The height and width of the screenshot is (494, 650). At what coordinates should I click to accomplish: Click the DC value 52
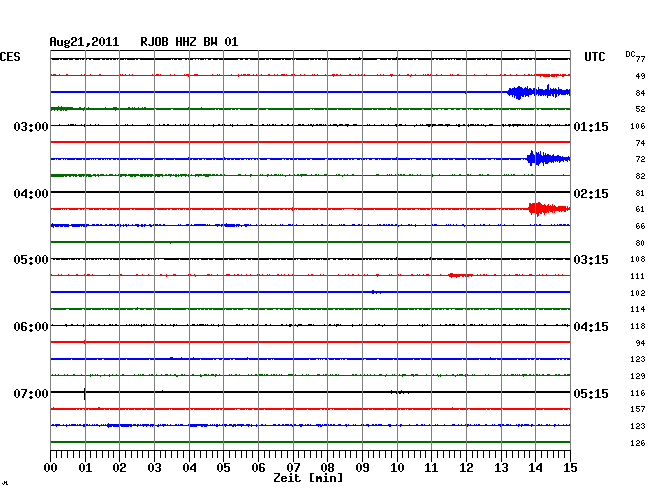click(640, 109)
